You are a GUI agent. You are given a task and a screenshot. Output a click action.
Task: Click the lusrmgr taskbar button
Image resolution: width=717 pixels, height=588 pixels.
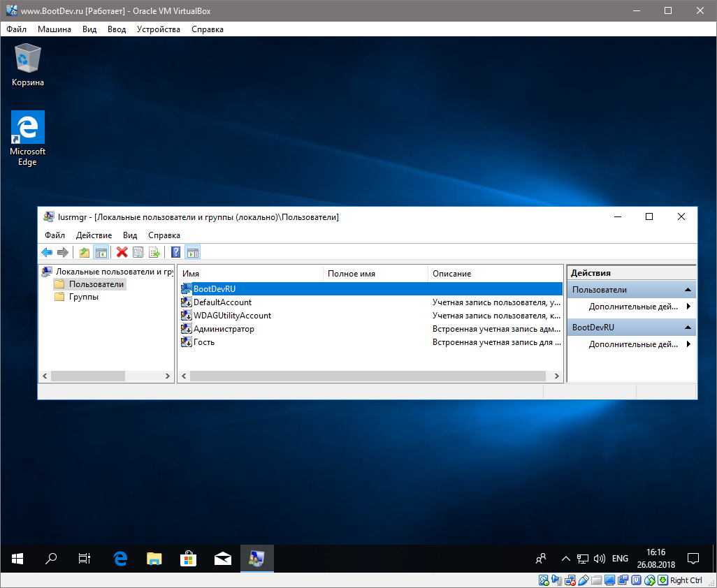click(x=257, y=558)
